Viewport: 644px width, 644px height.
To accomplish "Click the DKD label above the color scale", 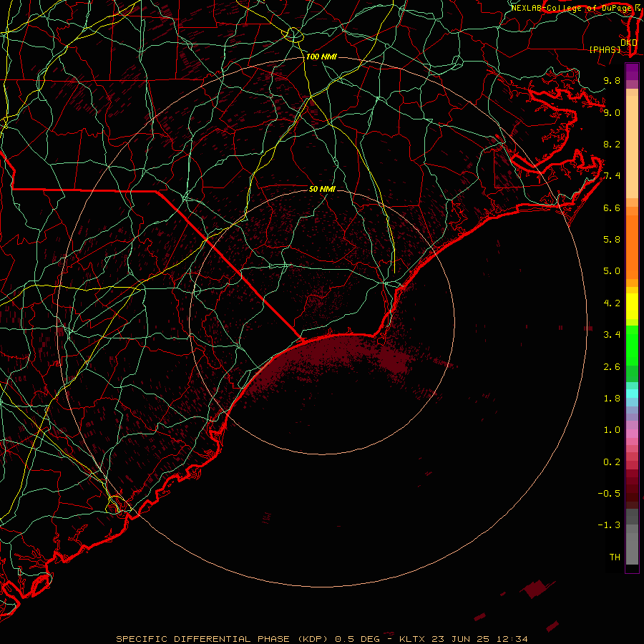I will (629, 42).
